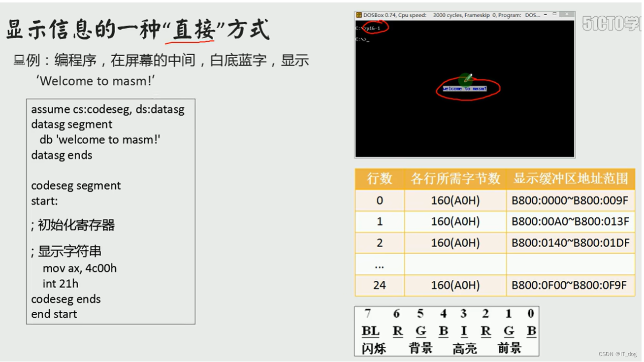
Task: Click the 闪烁 label
Action: (374, 349)
